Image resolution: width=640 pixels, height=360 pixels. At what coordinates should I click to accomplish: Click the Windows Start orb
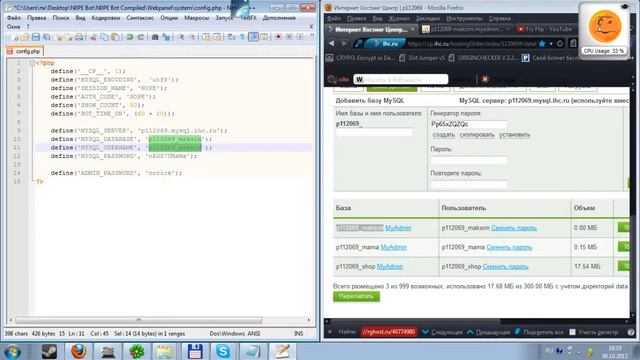pos(13,351)
